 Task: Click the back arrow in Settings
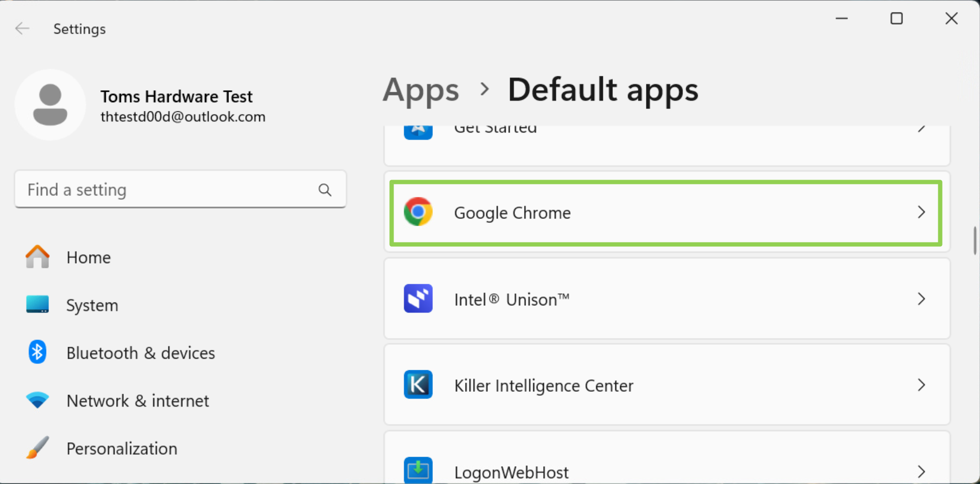pos(22,29)
